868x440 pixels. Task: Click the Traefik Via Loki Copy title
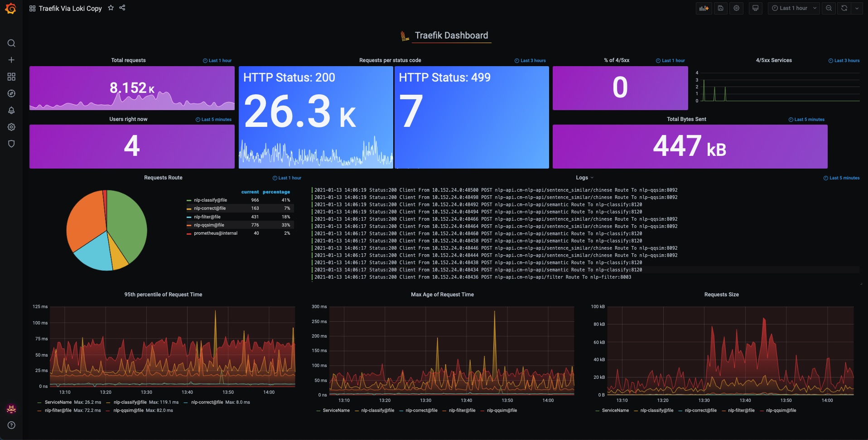[x=70, y=8]
